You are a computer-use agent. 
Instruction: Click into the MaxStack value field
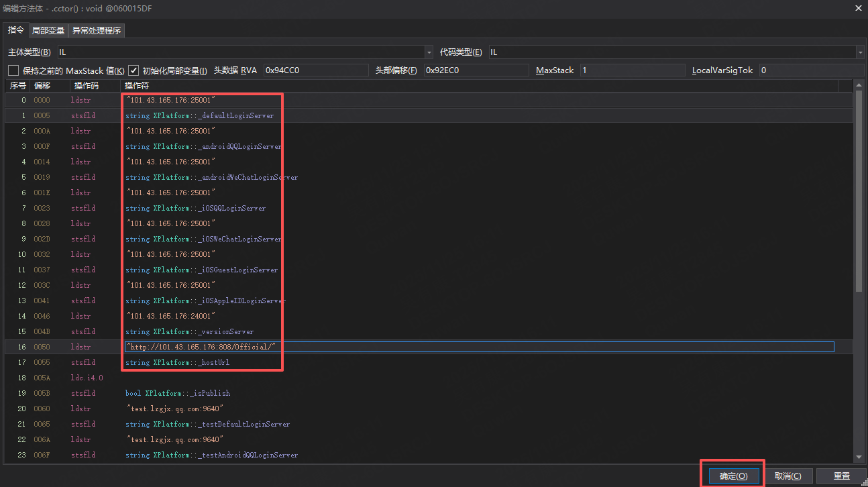click(632, 70)
